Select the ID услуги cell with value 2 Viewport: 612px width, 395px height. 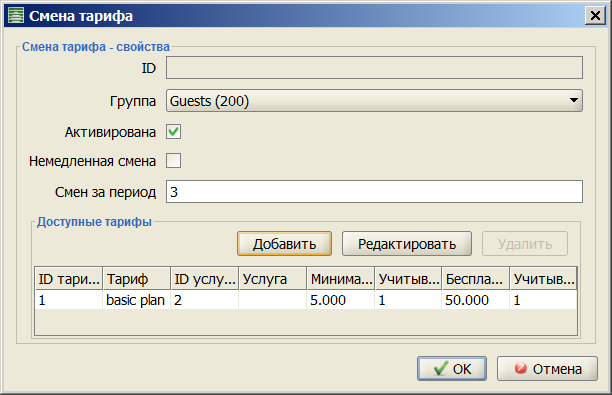pos(205,300)
